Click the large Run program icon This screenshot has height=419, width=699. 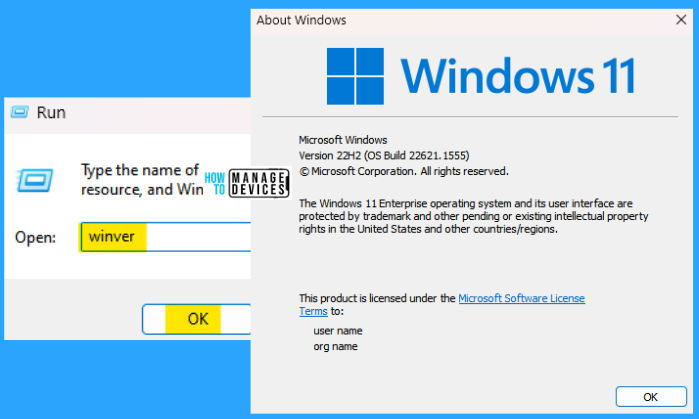35,180
